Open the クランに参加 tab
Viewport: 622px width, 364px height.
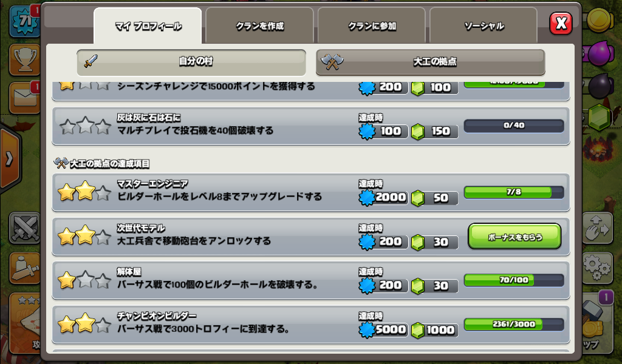point(372,25)
